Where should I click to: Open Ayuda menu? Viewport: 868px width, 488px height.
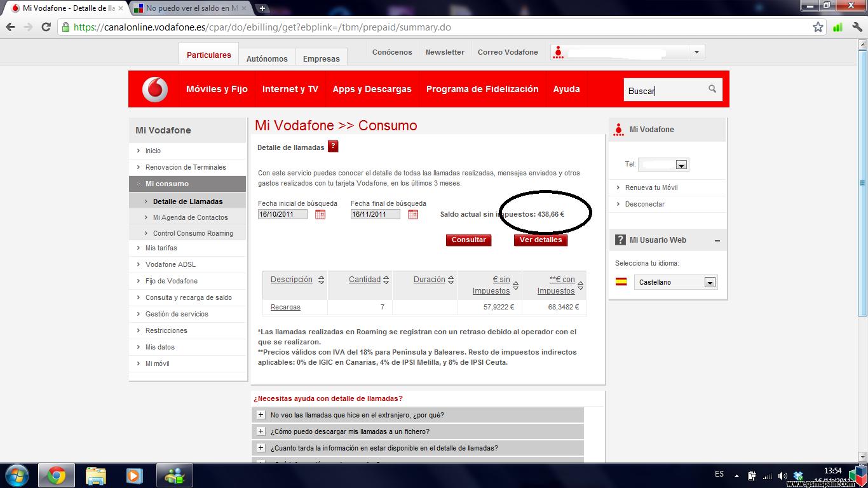566,89
